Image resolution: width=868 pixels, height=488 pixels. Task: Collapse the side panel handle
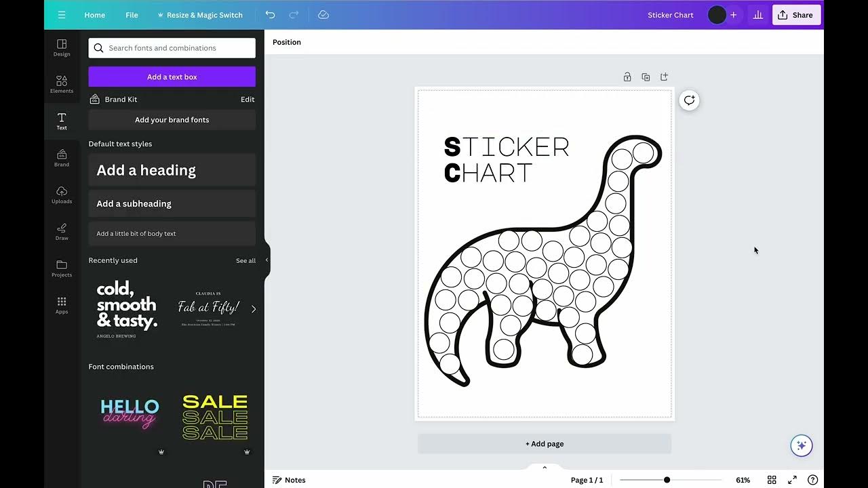(x=267, y=260)
